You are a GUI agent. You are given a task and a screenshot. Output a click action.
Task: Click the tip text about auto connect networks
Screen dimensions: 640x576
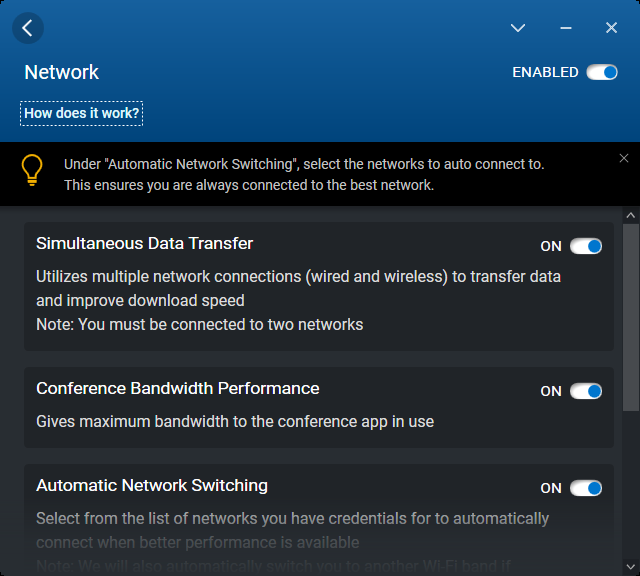coord(305,174)
